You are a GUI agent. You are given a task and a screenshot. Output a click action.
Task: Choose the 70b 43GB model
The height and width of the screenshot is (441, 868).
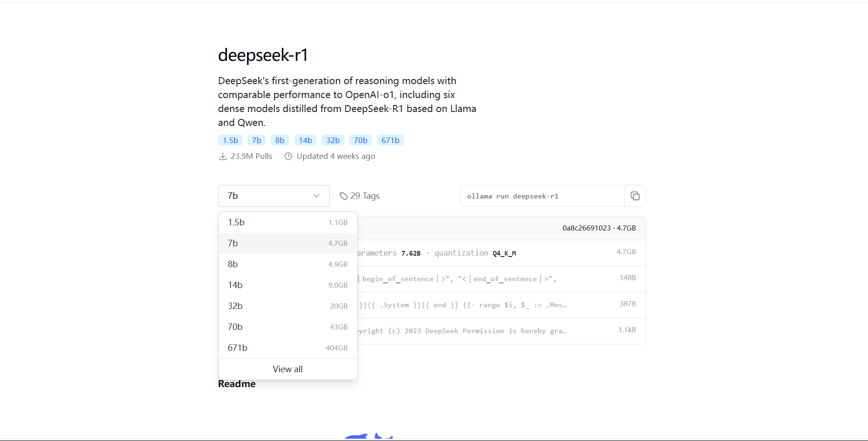click(287, 327)
